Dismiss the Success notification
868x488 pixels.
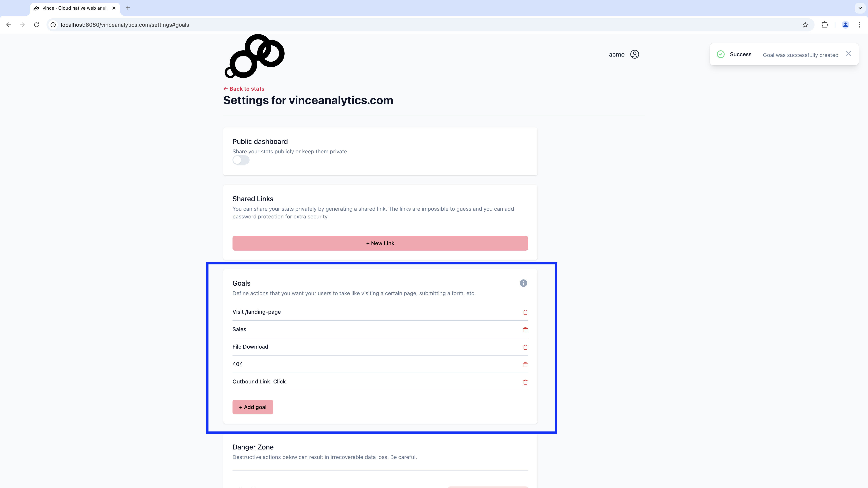tap(848, 53)
